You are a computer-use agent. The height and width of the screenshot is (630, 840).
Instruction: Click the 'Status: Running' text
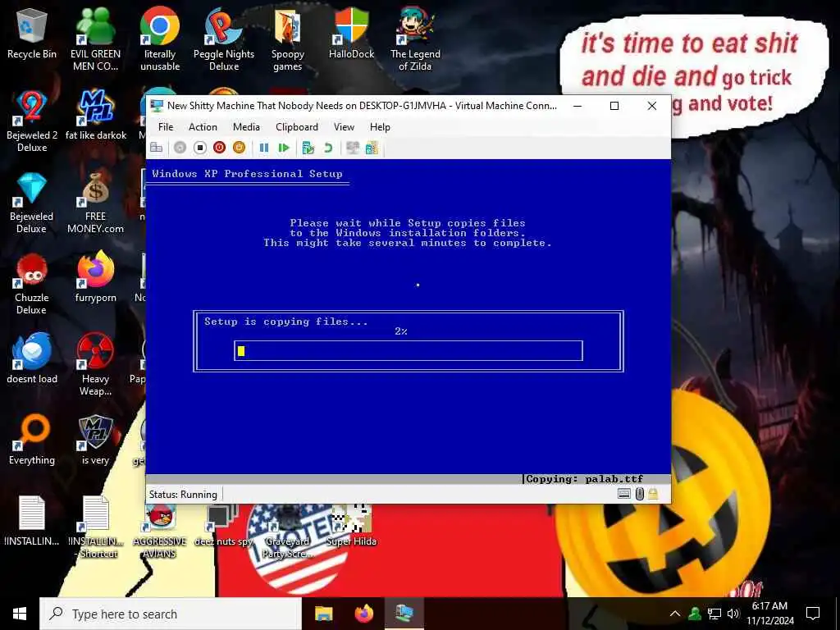[x=183, y=495]
